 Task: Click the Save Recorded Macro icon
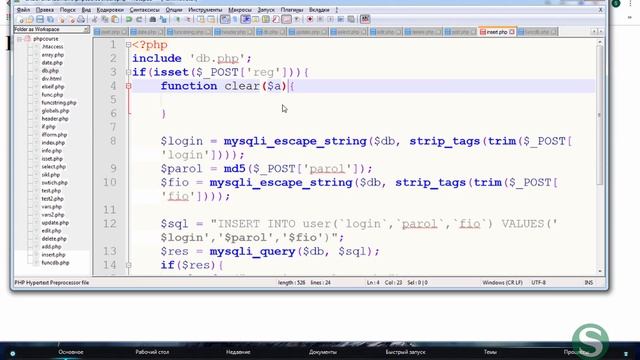[351, 19]
